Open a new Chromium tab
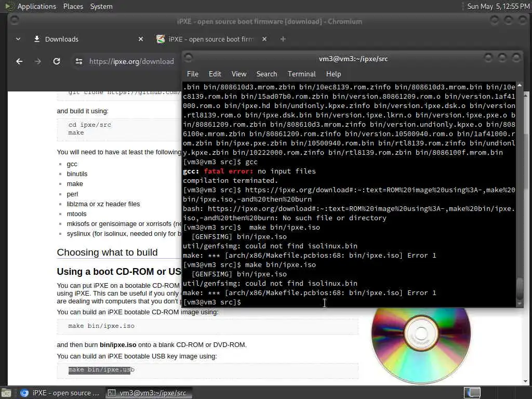532x399 pixels. [x=283, y=39]
